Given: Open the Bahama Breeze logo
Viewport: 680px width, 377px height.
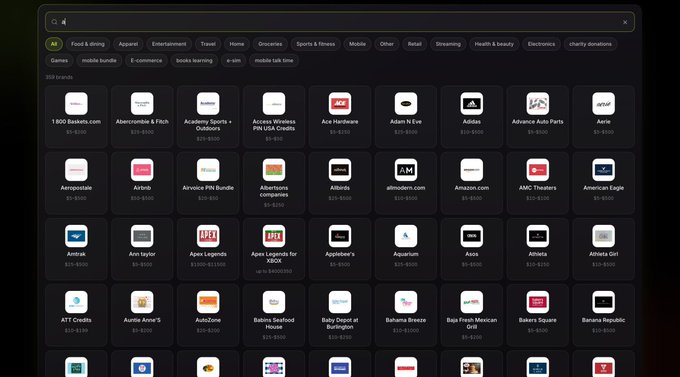Looking at the screenshot, I should pyautogui.click(x=405, y=302).
